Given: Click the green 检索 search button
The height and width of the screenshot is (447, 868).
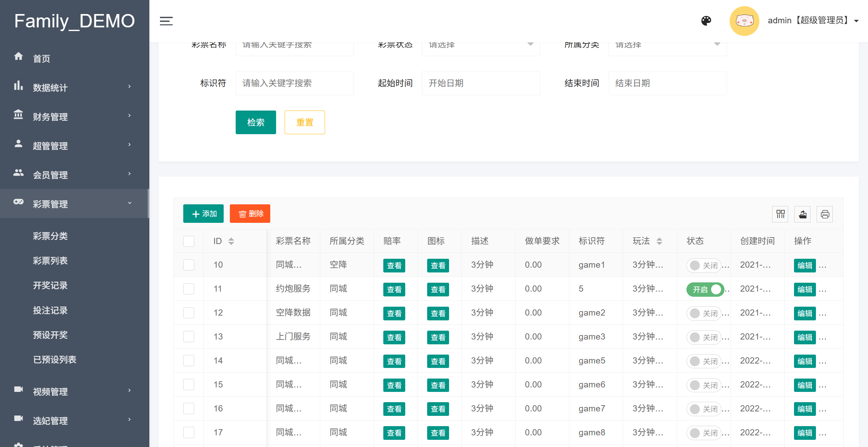Looking at the screenshot, I should click(256, 122).
